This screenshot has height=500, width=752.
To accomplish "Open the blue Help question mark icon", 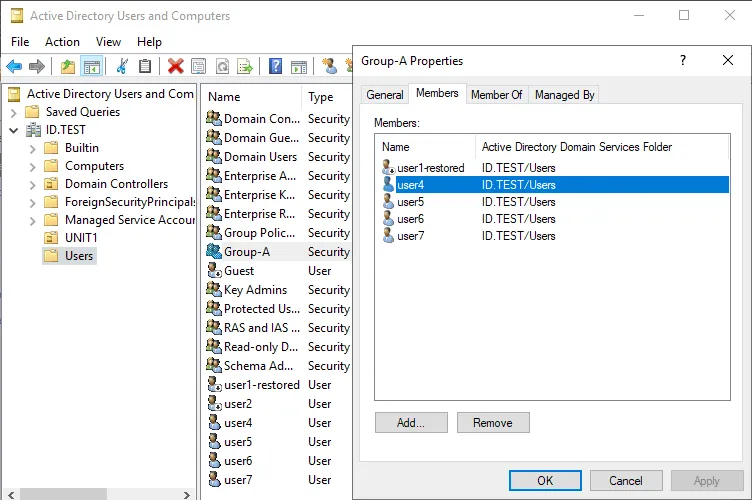I will [x=274, y=66].
